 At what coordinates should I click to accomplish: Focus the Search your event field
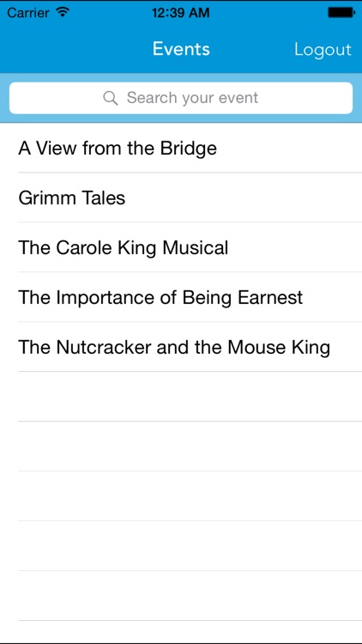point(181,98)
